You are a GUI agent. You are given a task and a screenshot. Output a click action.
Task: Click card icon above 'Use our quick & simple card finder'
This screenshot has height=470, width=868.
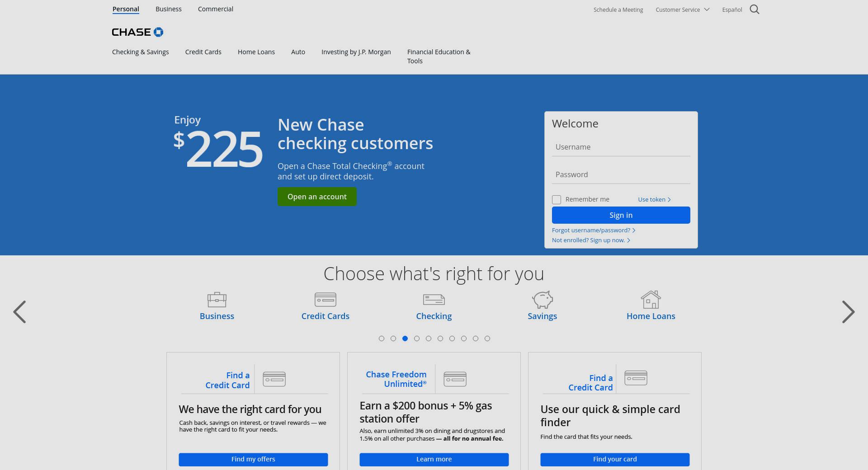pyautogui.click(x=636, y=378)
